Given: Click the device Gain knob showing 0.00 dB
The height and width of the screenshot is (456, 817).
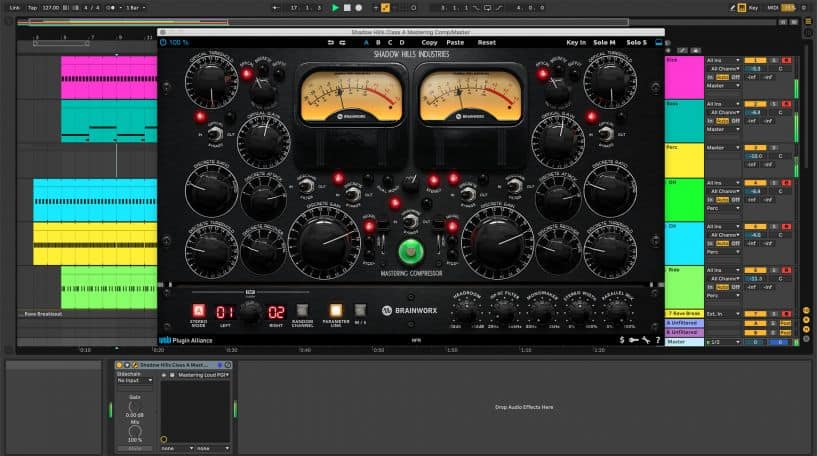Looking at the screenshot, I should tap(134, 406).
